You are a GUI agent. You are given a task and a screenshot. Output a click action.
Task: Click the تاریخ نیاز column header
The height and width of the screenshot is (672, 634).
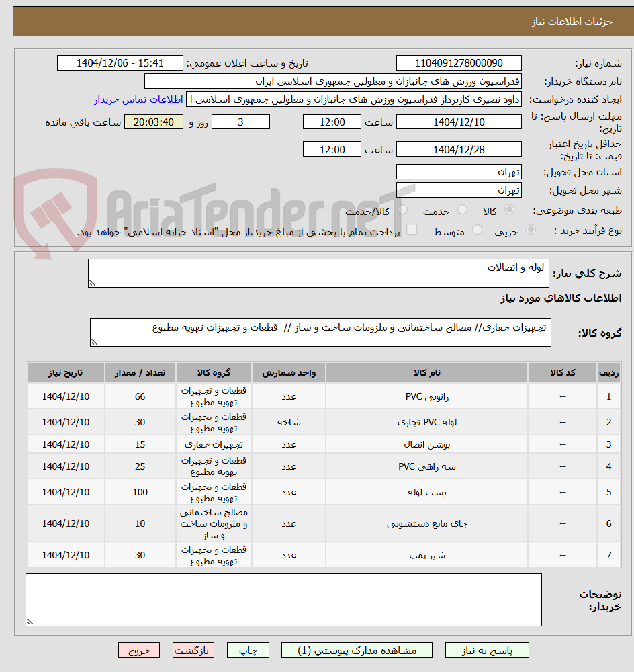(66, 372)
